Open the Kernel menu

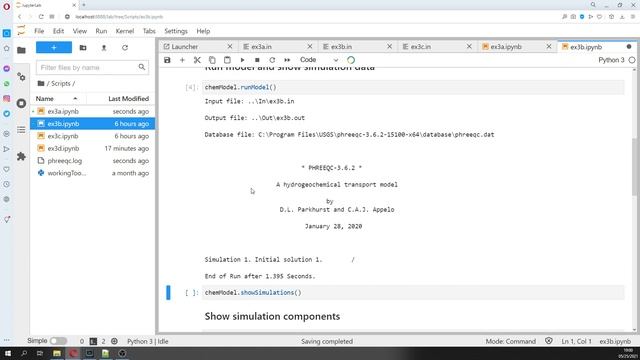(124, 31)
